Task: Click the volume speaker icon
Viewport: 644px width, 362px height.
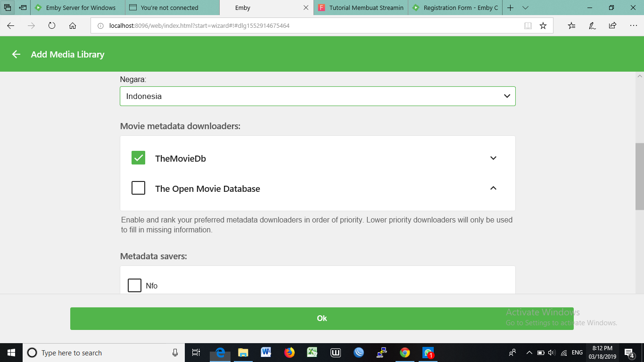Action: 552,353
